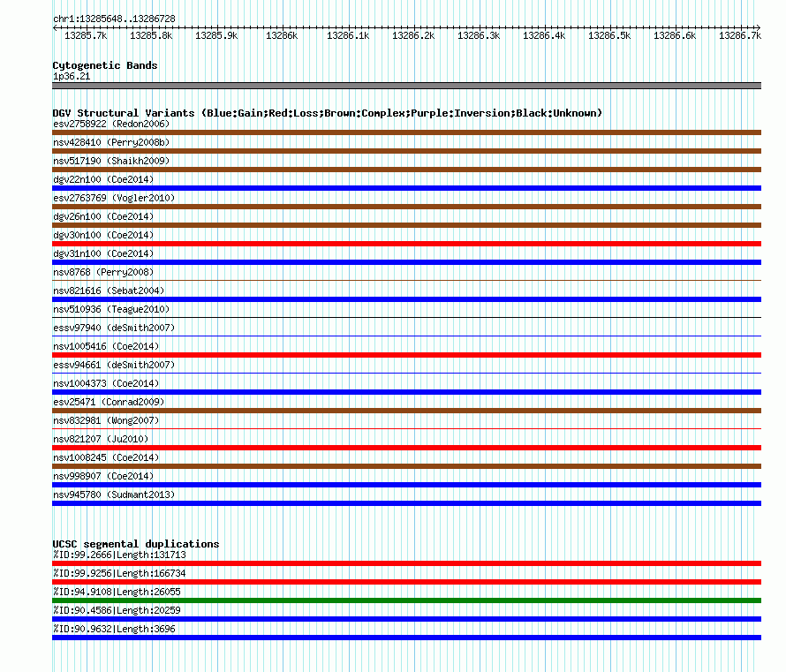Viewport: 786px width, 672px height.
Task: Click the red bar under nsv1005416
Action: tap(406, 355)
